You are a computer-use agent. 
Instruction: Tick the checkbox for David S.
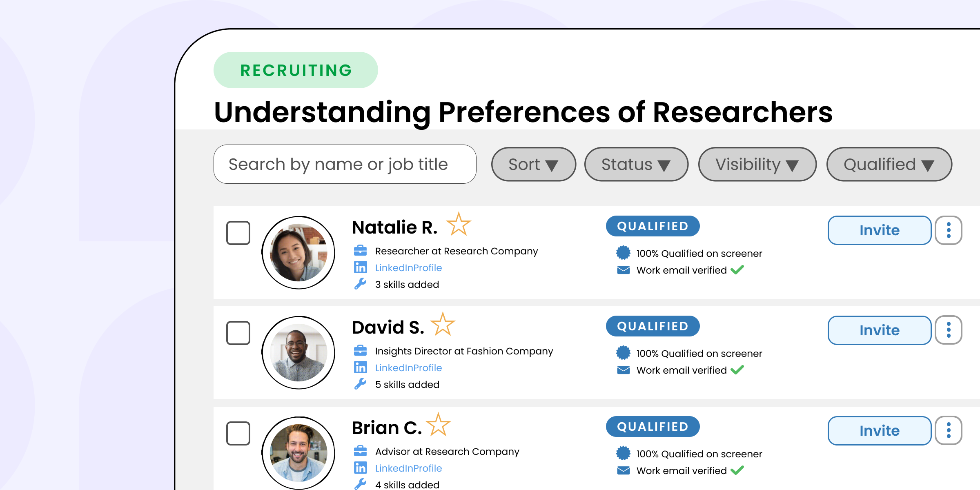pyautogui.click(x=238, y=333)
